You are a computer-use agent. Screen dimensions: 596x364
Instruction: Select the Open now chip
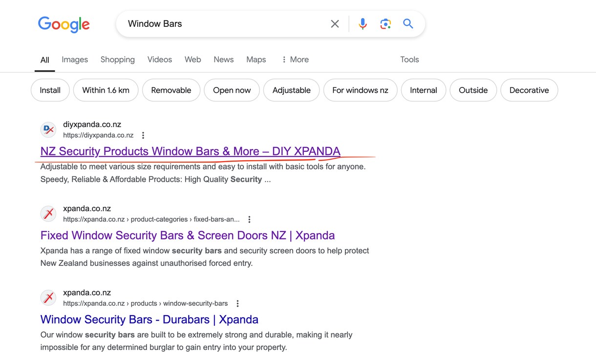click(x=232, y=90)
